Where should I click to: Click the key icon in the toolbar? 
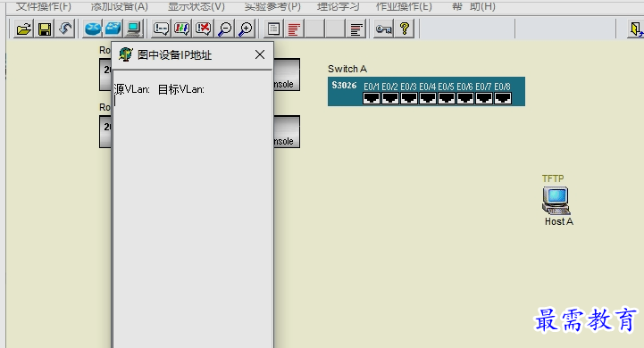(383, 29)
